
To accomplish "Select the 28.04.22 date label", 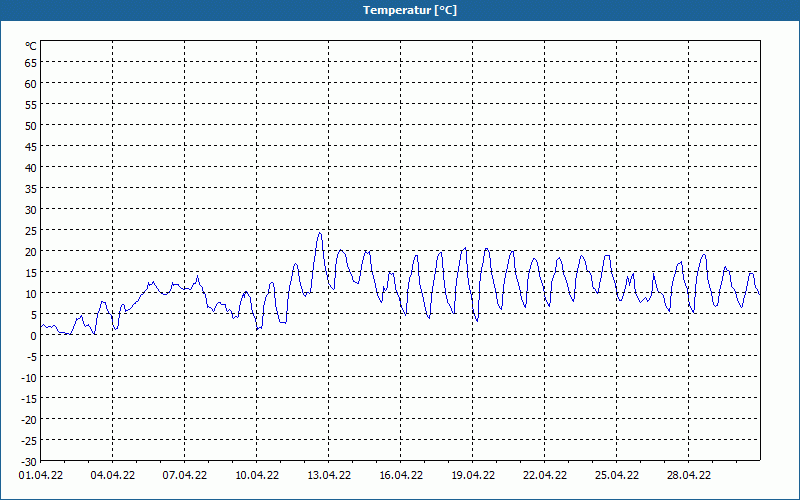I will (x=689, y=476).
